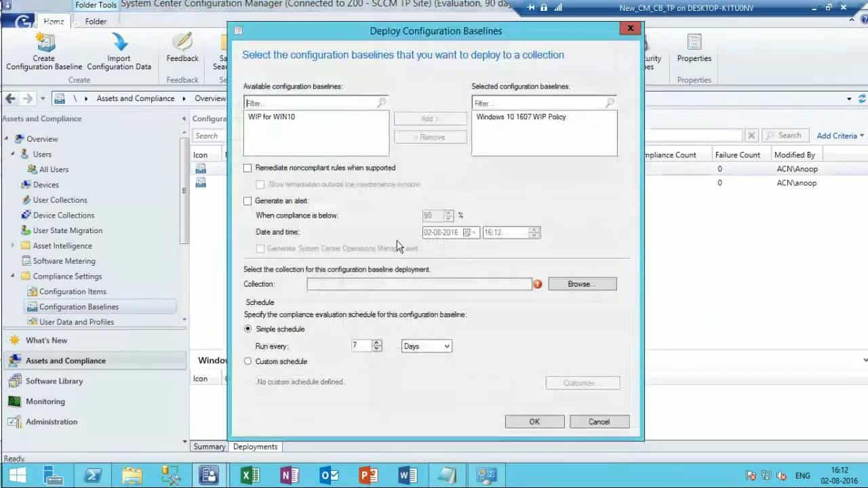Switch to the Monitoring workspace
The width and height of the screenshot is (868, 488).
coord(47,401)
